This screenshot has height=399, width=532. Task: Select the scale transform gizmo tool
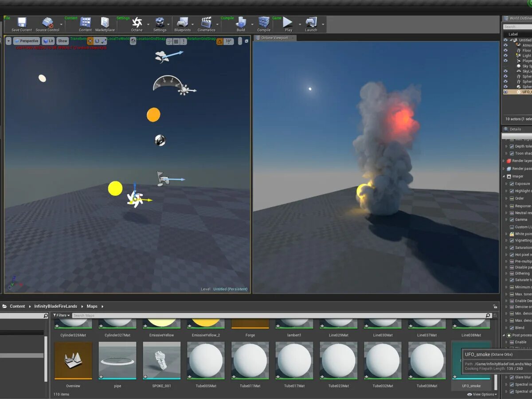104,41
